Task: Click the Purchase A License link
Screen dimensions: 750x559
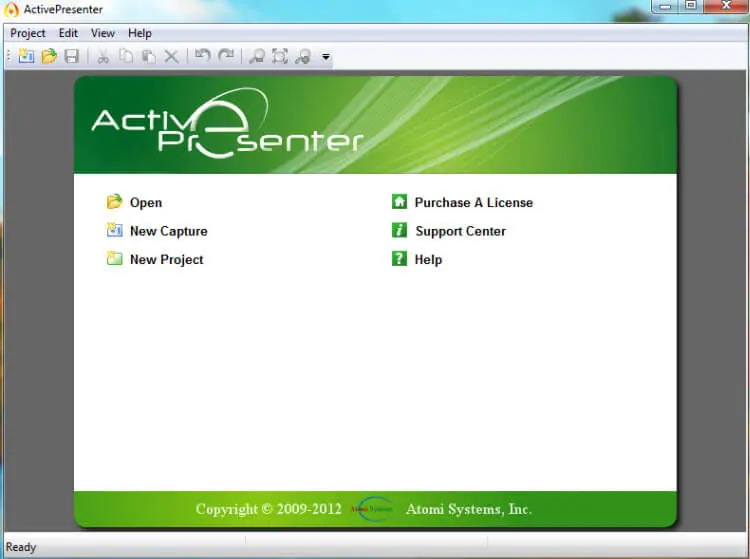Action: tap(474, 203)
